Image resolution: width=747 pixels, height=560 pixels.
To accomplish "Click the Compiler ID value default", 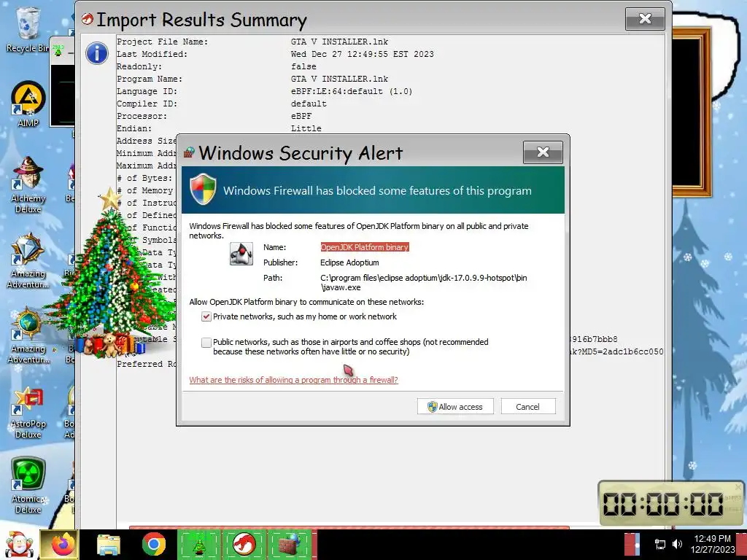I will click(x=309, y=104).
